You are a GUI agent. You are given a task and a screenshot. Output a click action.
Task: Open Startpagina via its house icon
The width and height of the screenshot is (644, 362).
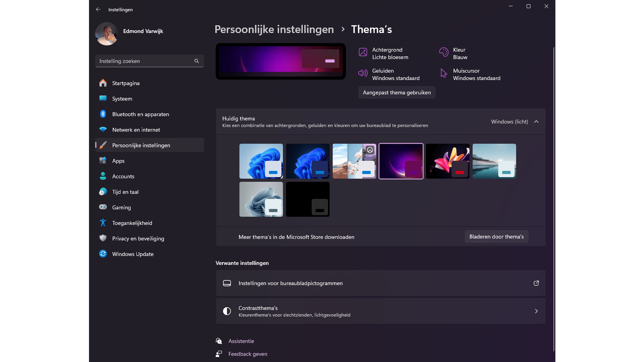(103, 83)
